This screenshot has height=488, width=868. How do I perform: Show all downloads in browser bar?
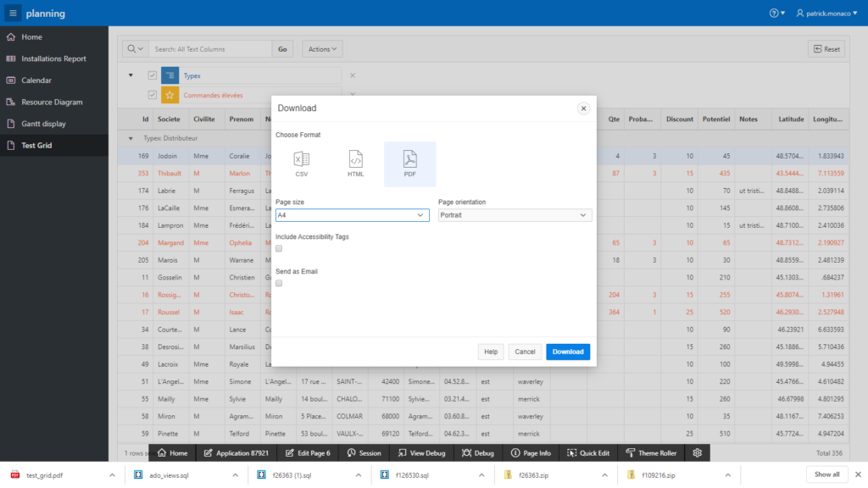(x=827, y=474)
